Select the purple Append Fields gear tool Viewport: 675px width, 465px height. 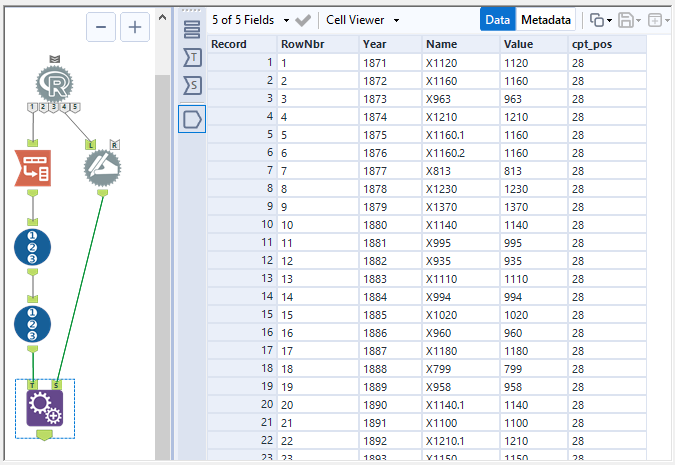point(45,408)
